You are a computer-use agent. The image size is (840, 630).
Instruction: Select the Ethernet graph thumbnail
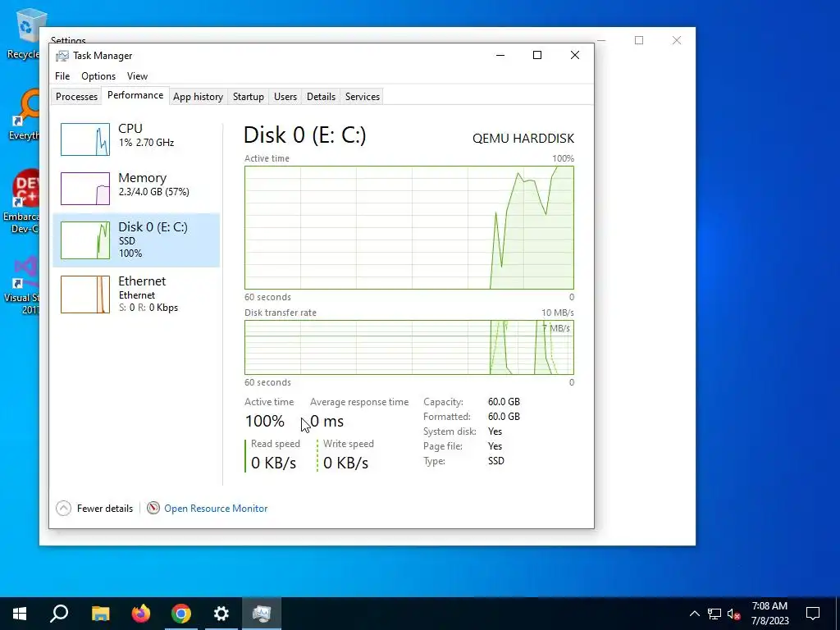85,294
